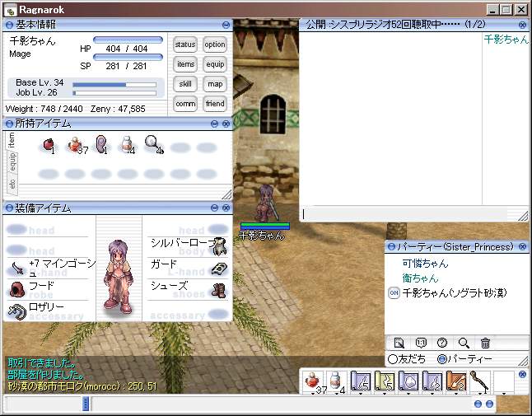The width and height of the screenshot is (532, 416).
Task: Click the +7 main gauche dagger icon
Action: tap(17, 268)
